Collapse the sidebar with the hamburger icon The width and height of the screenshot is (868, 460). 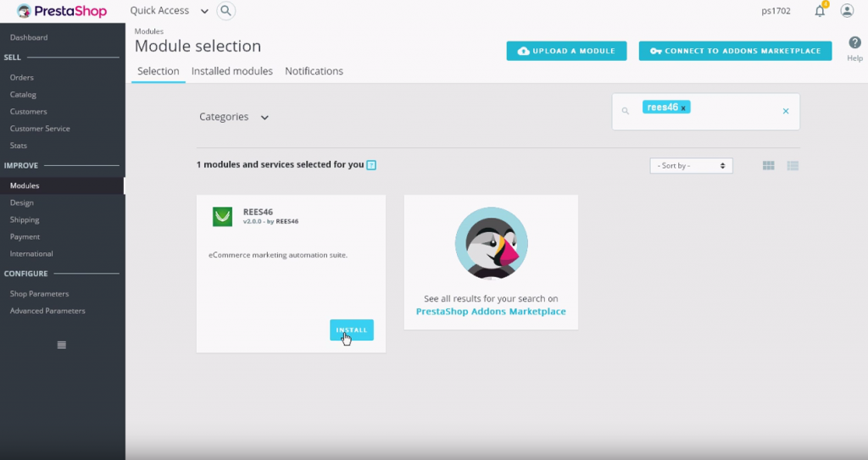pos(61,345)
